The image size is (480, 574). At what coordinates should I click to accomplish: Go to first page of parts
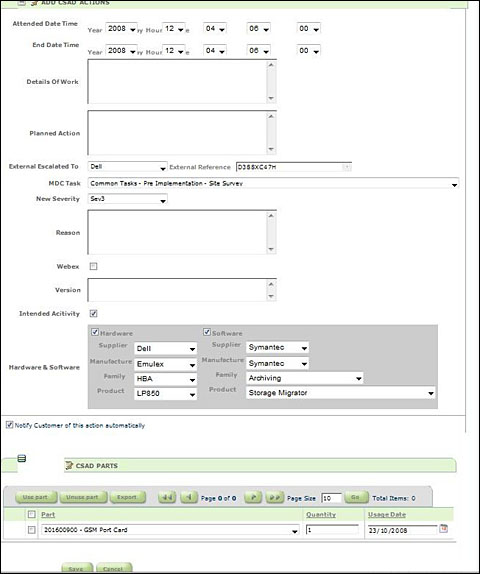pyautogui.click(x=167, y=497)
